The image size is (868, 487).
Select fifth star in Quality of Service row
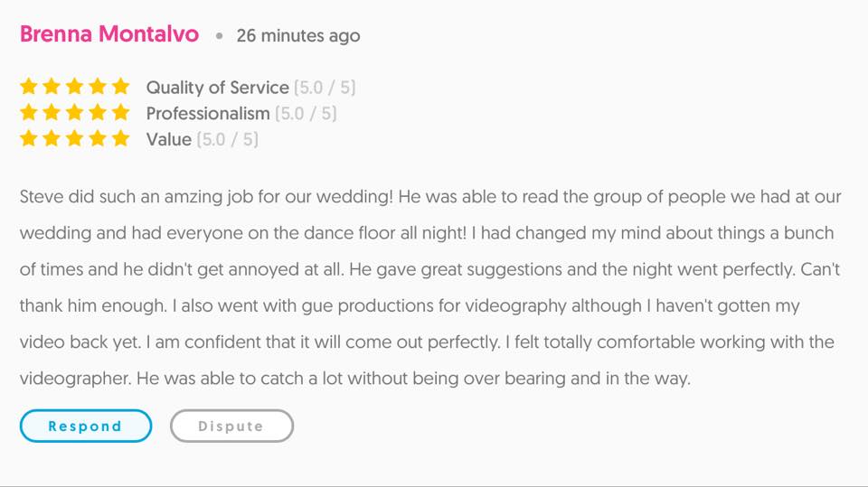[120, 87]
